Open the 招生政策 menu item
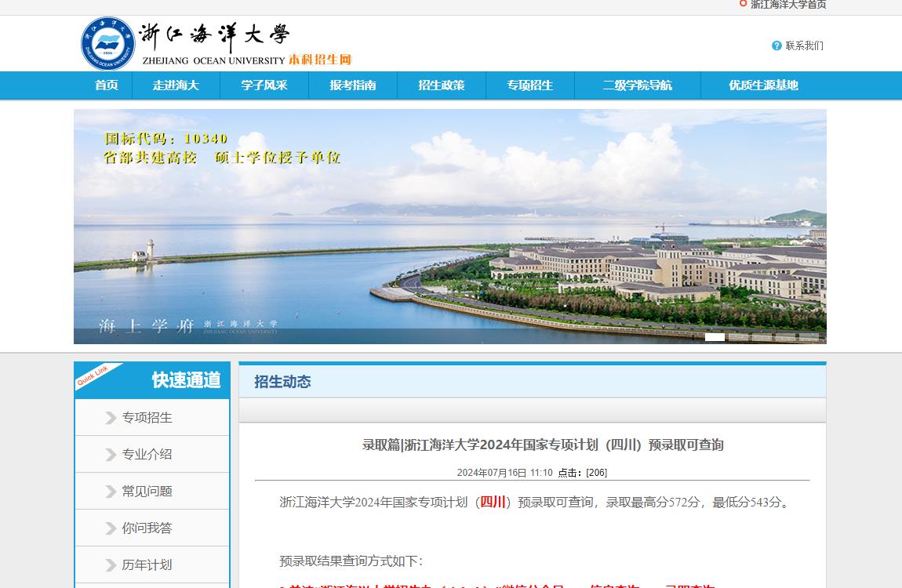This screenshot has width=902, height=588. [x=442, y=85]
